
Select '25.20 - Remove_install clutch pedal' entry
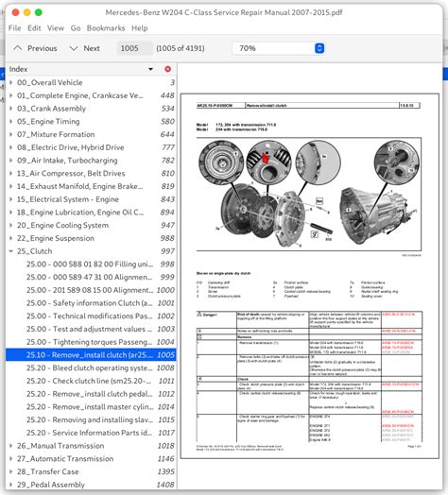click(91, 394)
